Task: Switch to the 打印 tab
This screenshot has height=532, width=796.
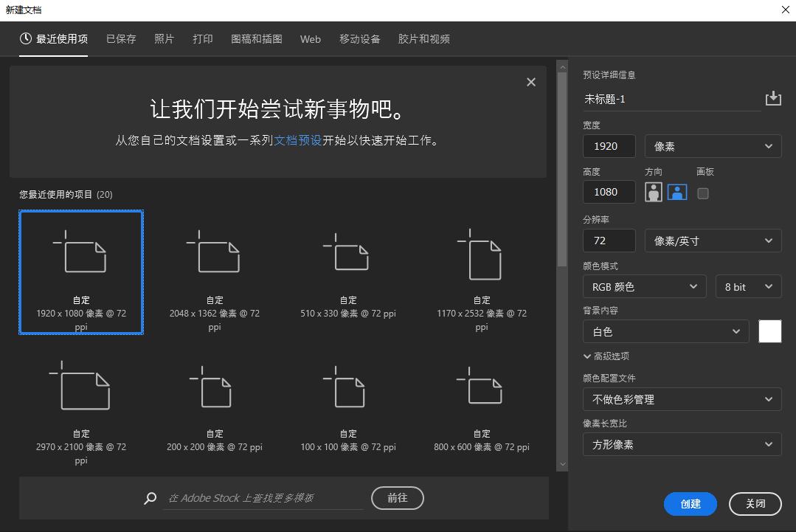Action: [202, 39]
